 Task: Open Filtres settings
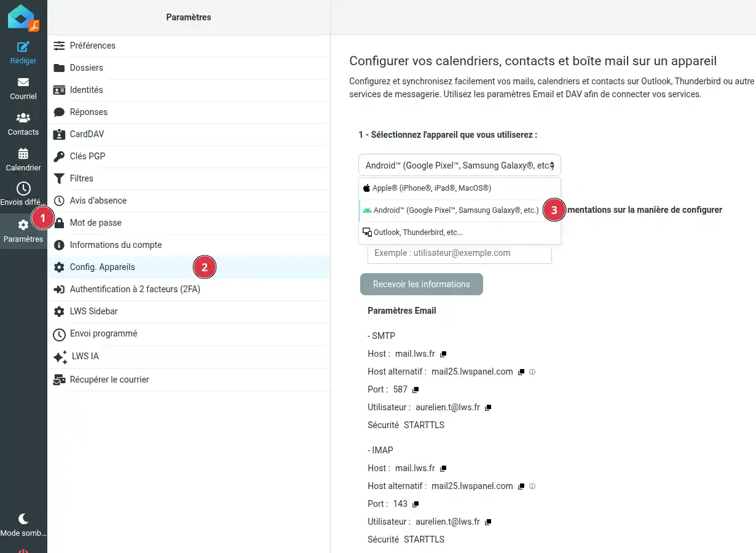189,178
